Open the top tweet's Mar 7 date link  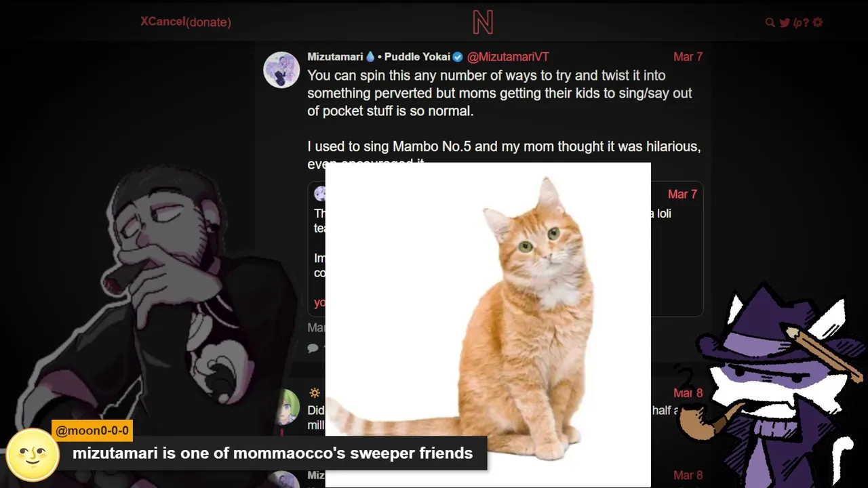pos(688,57)
